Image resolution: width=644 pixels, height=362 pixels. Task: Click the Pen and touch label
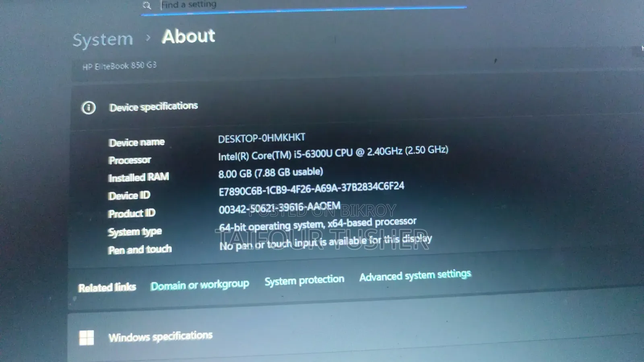[x=140, y=250]
